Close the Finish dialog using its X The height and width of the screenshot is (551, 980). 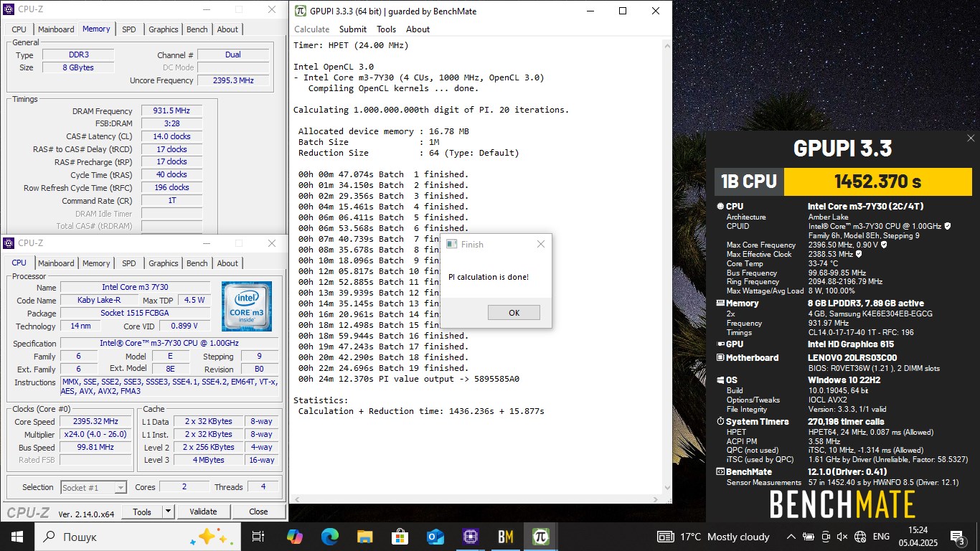click(541, 244)
